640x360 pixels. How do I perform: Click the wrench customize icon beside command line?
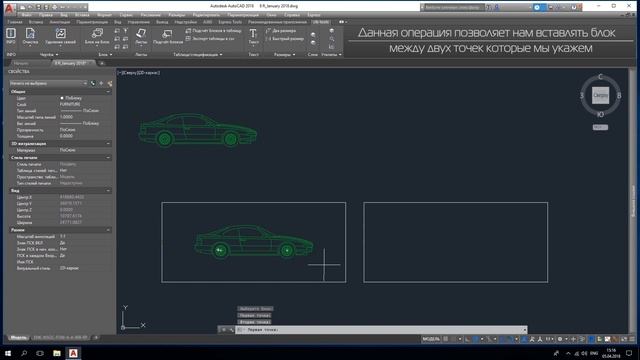tap(231, 330)
